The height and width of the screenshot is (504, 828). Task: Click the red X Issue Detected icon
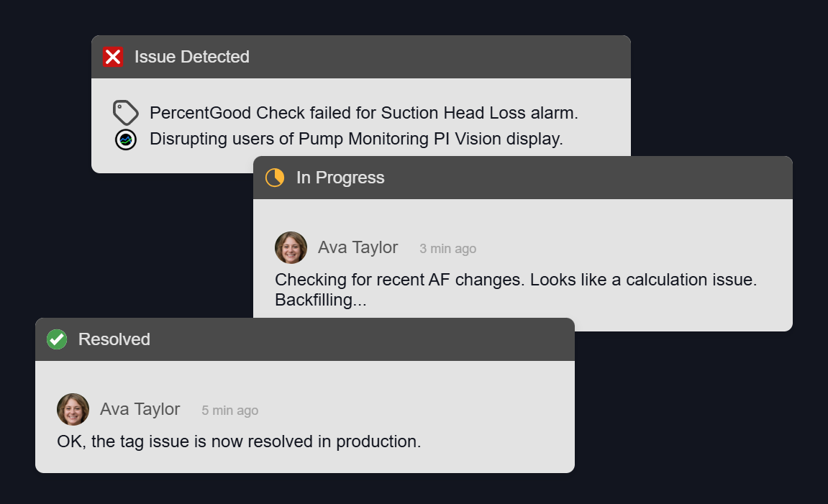[113, 57]
